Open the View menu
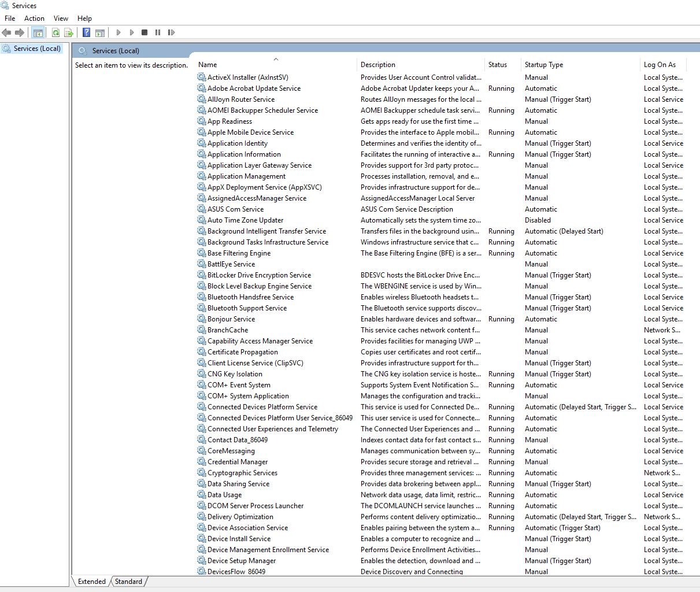 [61, 18]
